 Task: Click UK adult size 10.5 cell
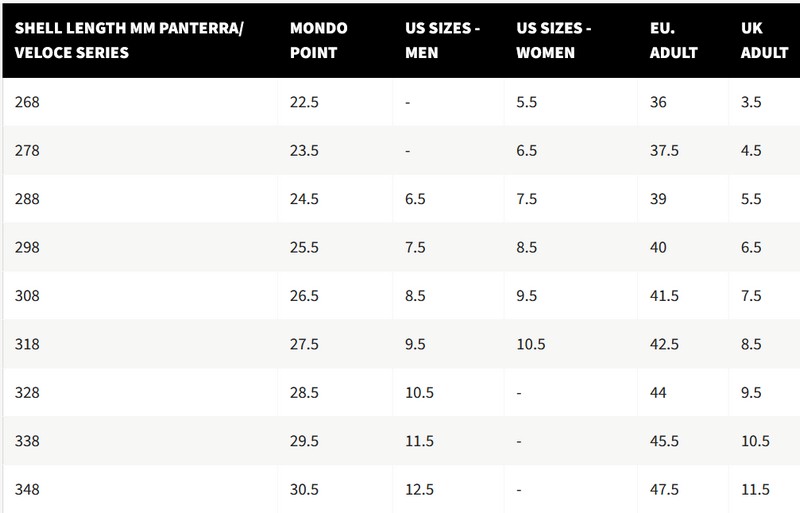[x=755, y=441]
